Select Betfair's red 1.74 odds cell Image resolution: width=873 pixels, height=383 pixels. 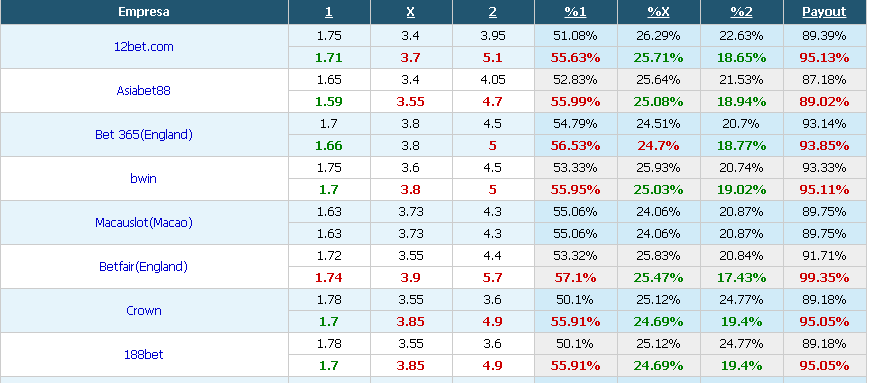(x=329, y=278)
